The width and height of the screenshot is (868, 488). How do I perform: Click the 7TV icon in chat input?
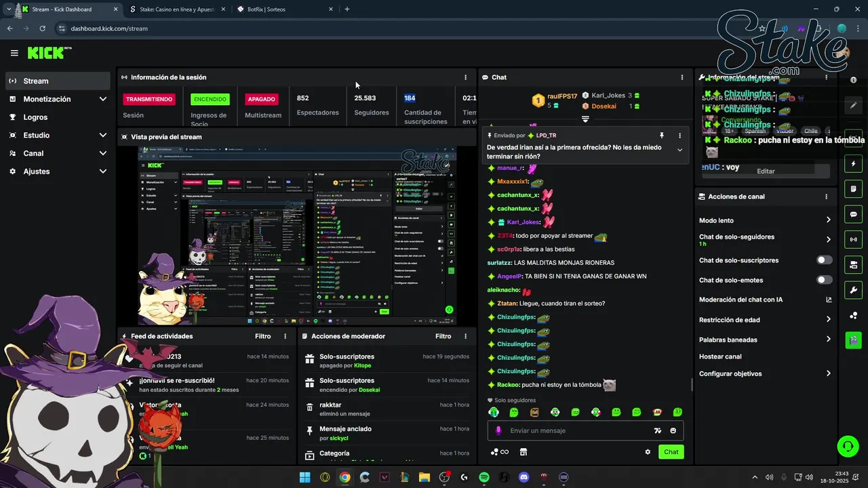click(x=657, y=430)
